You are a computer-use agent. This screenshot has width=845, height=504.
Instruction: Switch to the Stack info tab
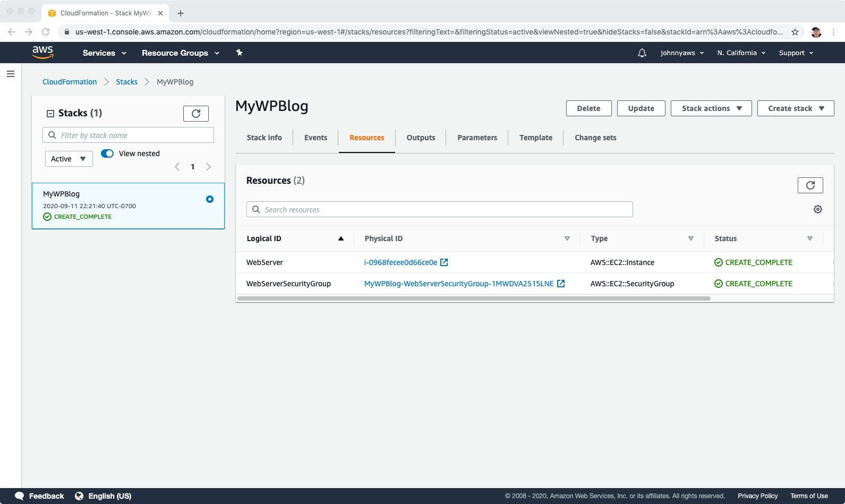pos(264,138)
